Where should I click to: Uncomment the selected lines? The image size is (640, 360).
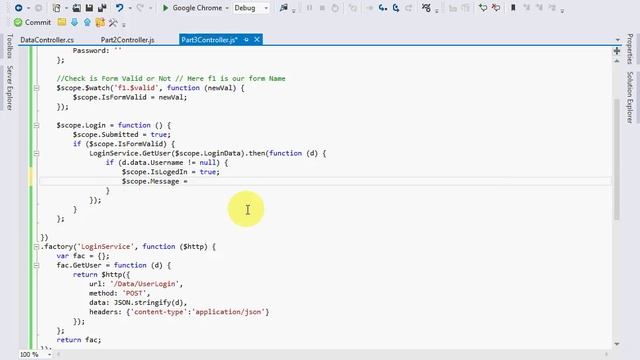point(496,8)
